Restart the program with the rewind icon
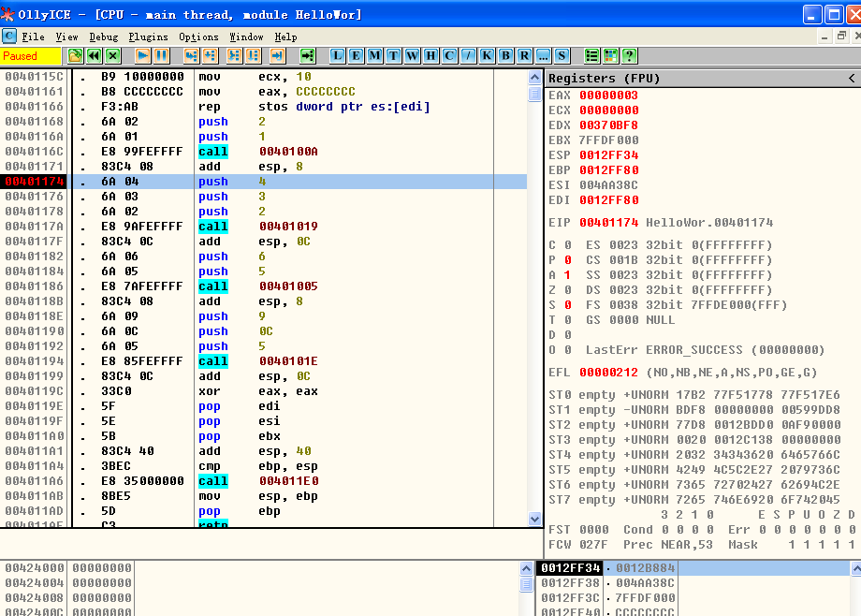This screenshot has height=616, width=861. 94,55
